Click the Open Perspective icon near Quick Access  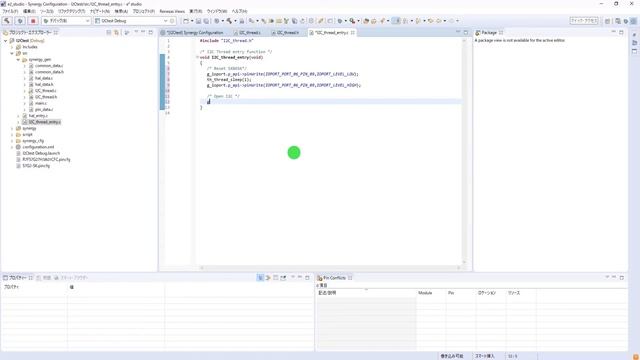coord(607,21)
